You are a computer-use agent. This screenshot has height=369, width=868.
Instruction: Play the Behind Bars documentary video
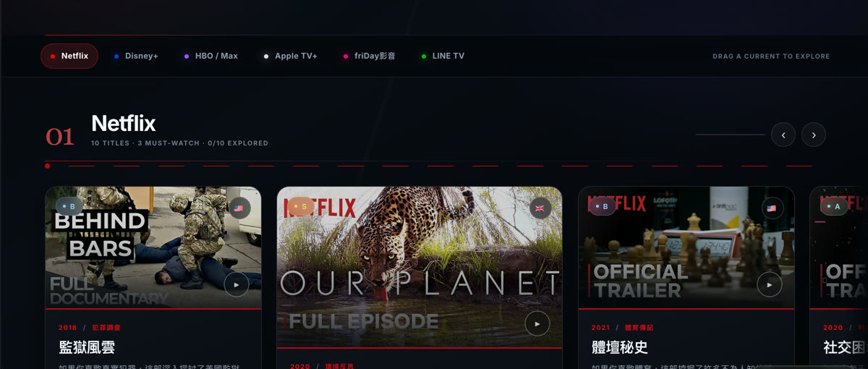(x=237, y=284)
